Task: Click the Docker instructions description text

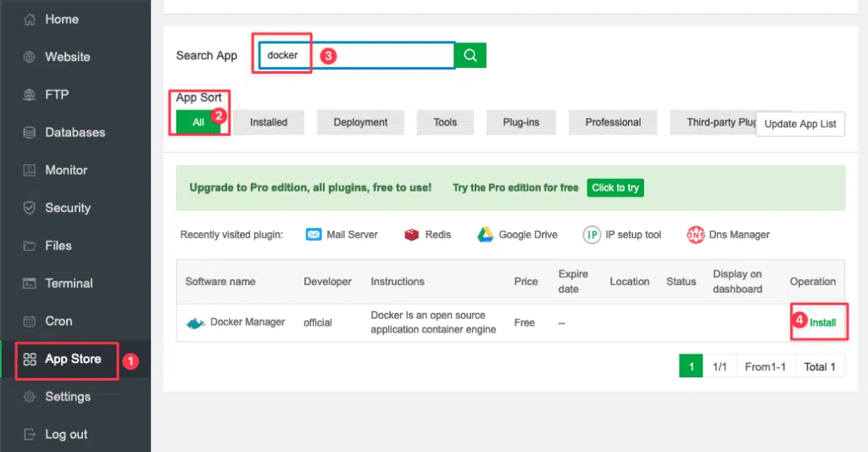Action: [433, 322]
